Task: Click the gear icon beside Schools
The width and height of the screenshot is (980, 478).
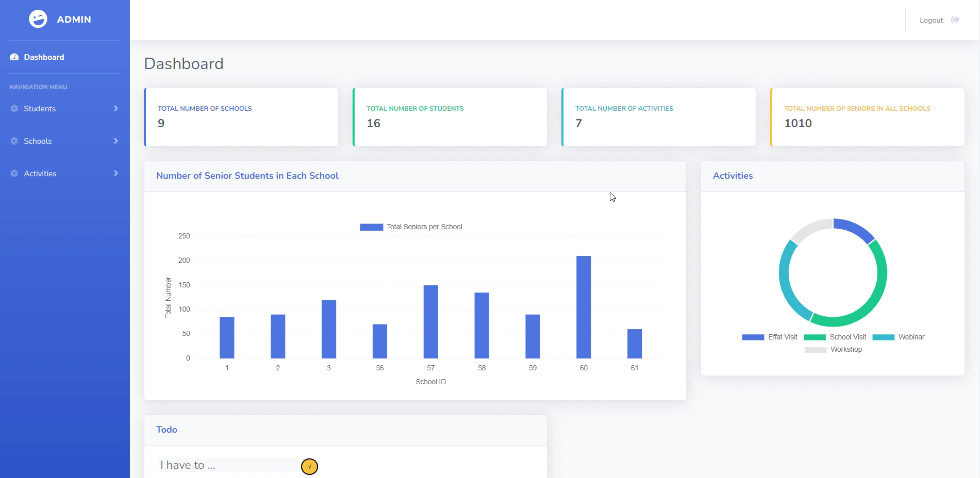Action: [x=14, y=141]
